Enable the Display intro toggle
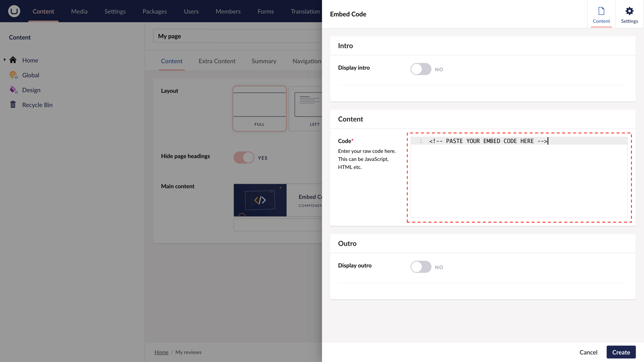 coord(421,69)
